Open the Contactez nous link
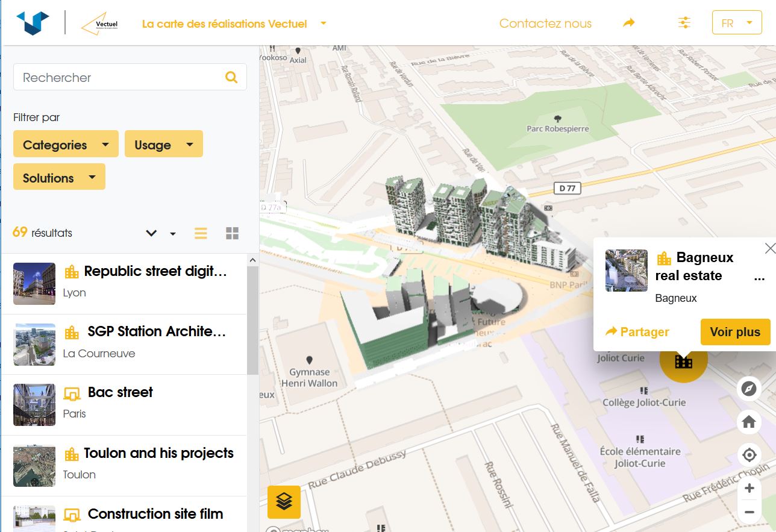 pos(545,23)
